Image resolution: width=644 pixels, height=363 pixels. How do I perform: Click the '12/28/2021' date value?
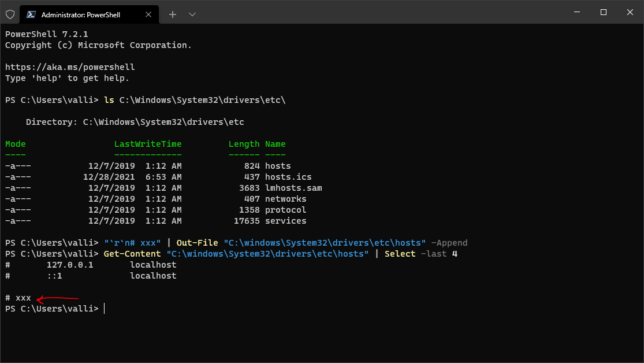click(x=109, y=177)
